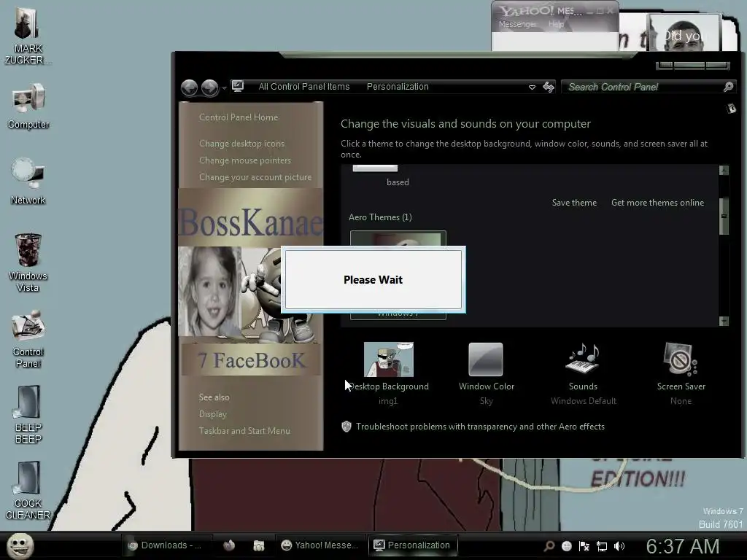Open Messenger menu in Yahoo window

pos(517,24)
